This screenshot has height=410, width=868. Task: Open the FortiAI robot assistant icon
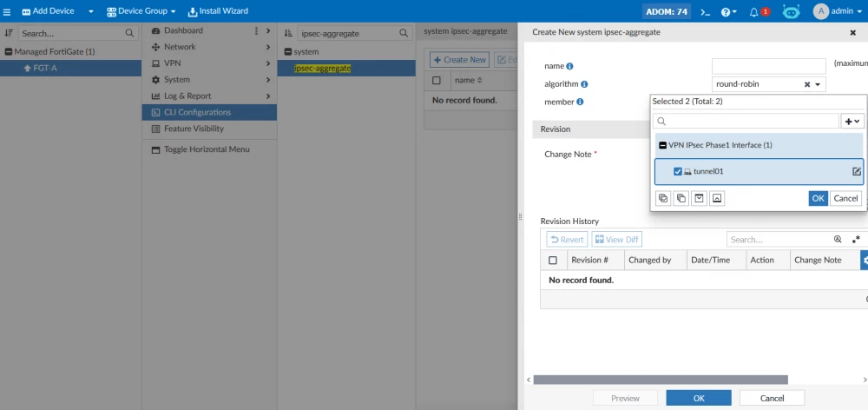coord(791,11)
